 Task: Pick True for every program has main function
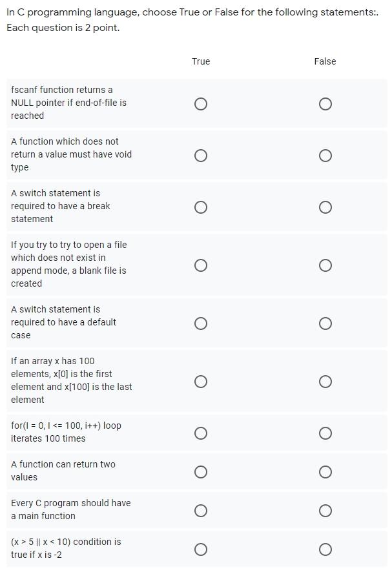click(201, 510)
